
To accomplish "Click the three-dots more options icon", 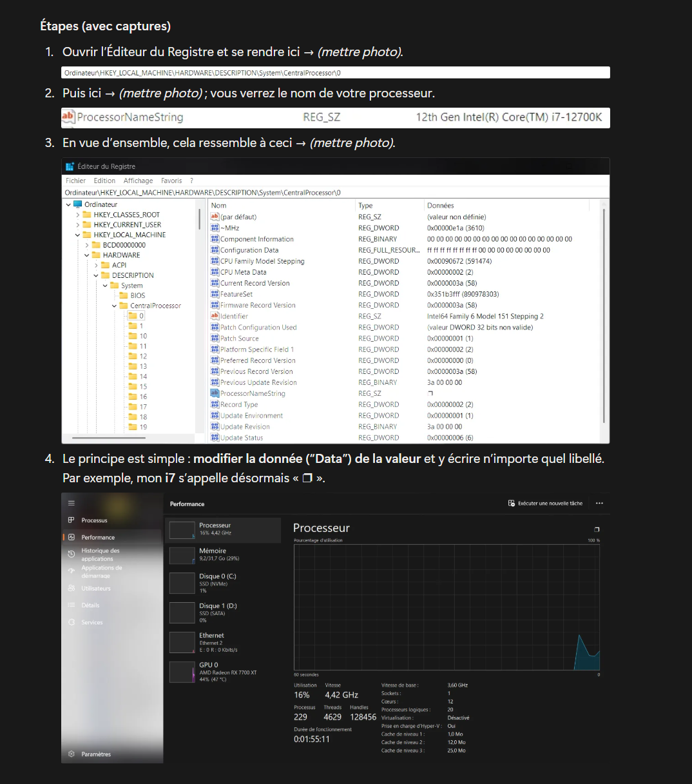I will point(599,504).
